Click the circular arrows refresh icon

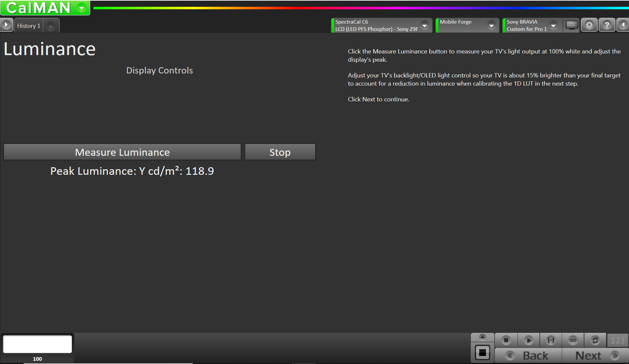point(595,340)
